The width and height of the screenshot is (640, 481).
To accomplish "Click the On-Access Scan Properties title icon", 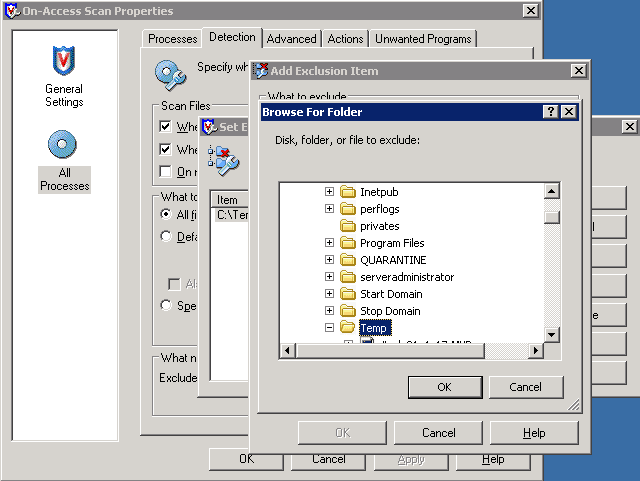I will tap(12, 11).
